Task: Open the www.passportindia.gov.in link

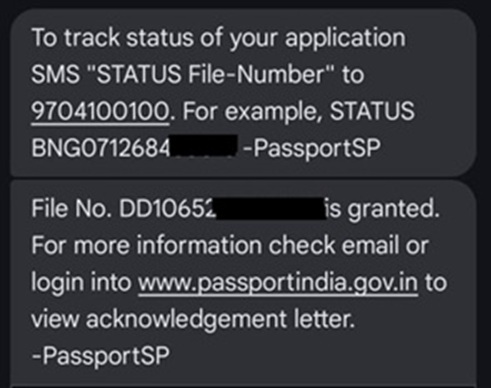Action: (x=278, y=283)
